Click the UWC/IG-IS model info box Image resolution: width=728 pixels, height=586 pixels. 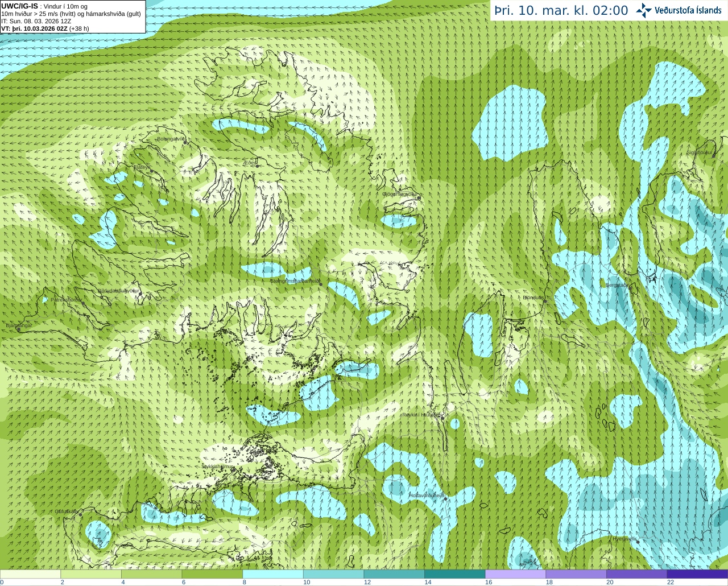click(72, 17)
